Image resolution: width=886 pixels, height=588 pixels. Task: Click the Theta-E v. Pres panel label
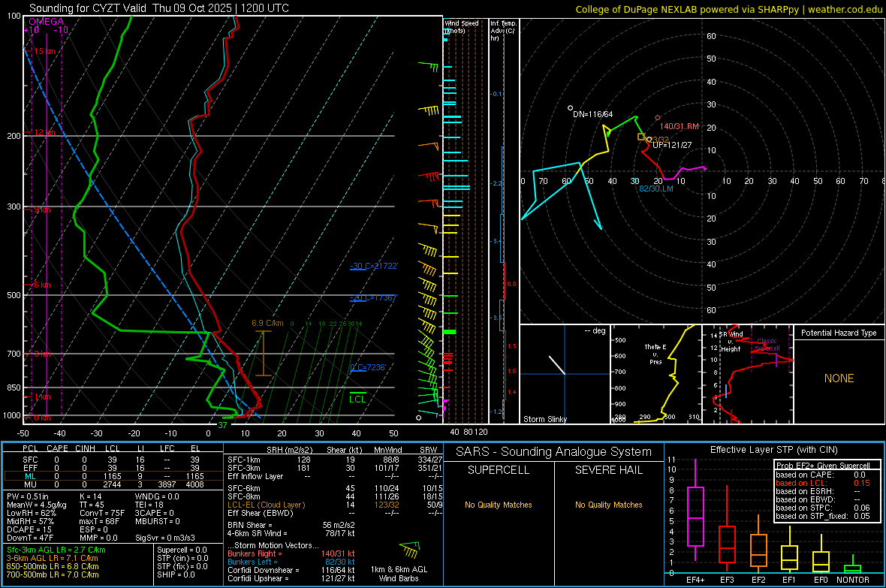pyautogui.click(x=655, y=354)
